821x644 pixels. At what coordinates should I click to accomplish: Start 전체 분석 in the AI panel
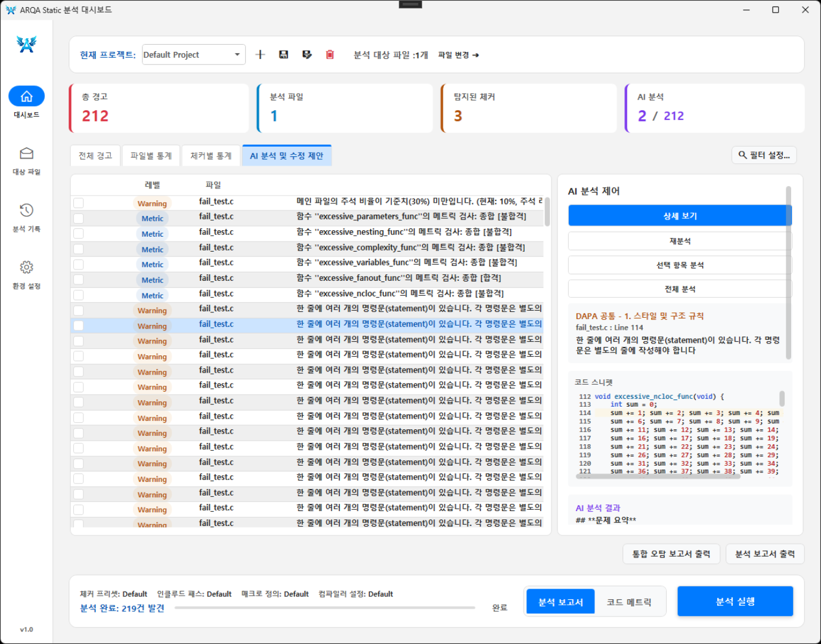tap(680, 289)
